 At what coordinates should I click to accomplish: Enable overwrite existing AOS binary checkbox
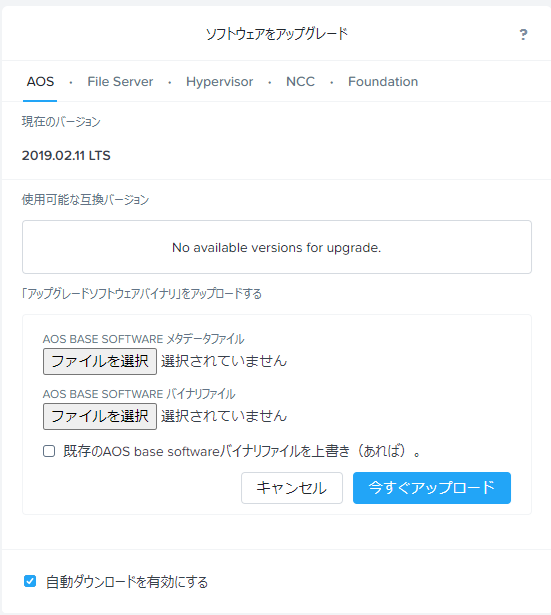click(x=49, y=451)
